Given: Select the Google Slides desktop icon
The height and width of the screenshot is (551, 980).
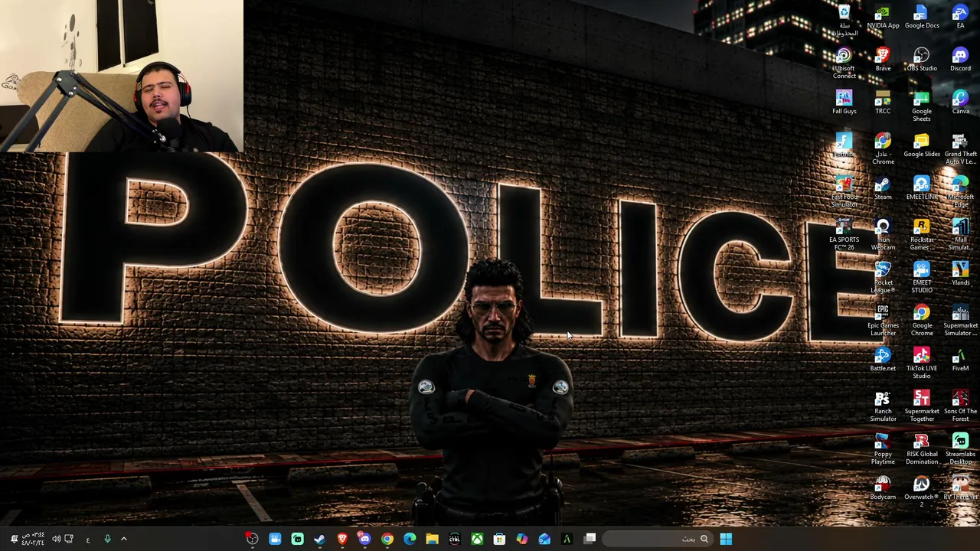Looking at the screenshot, I should coord(922,146).
